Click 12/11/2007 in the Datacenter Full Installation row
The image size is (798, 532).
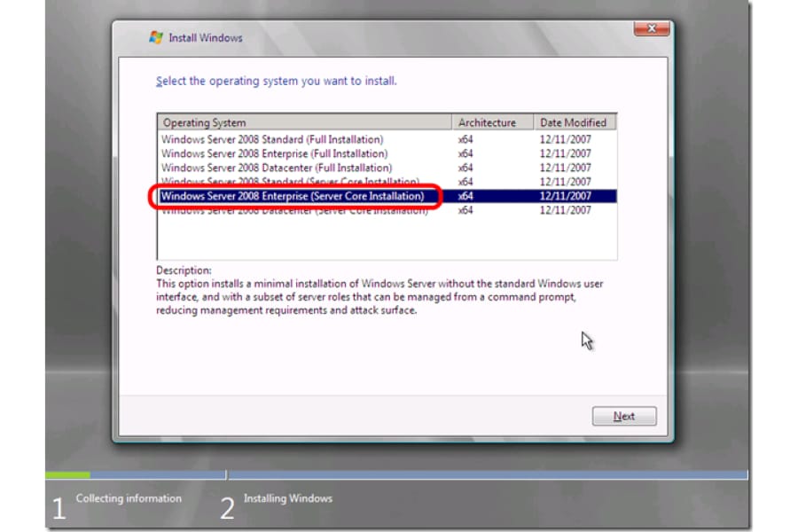coord(565,168)
